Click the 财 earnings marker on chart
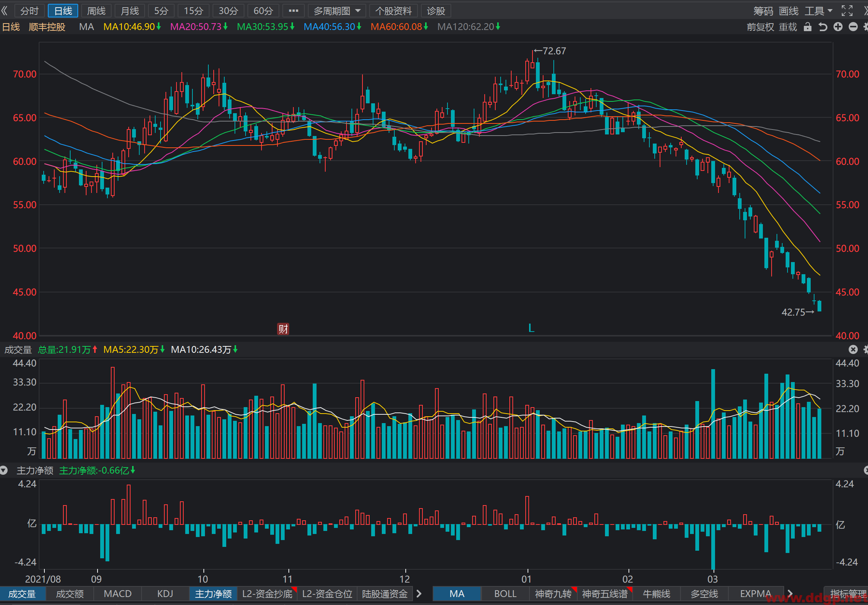The image size is (868, 605). click(x=283, y=329)
